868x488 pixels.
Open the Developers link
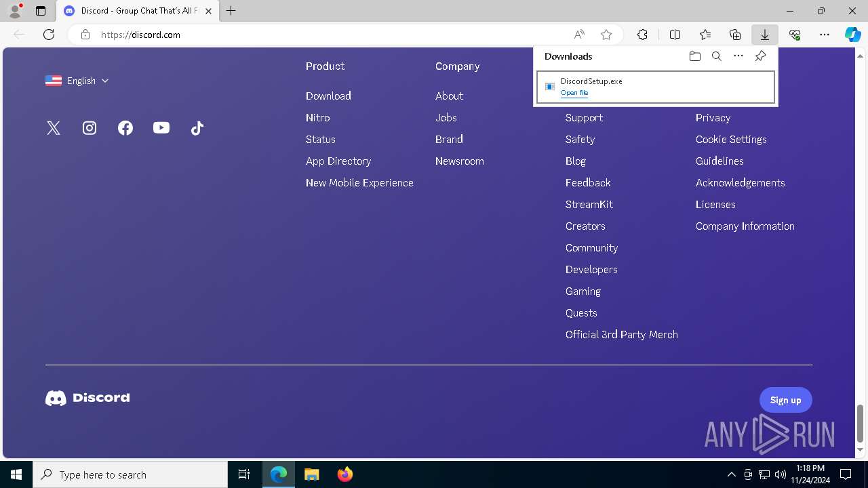tap(591, 269)
